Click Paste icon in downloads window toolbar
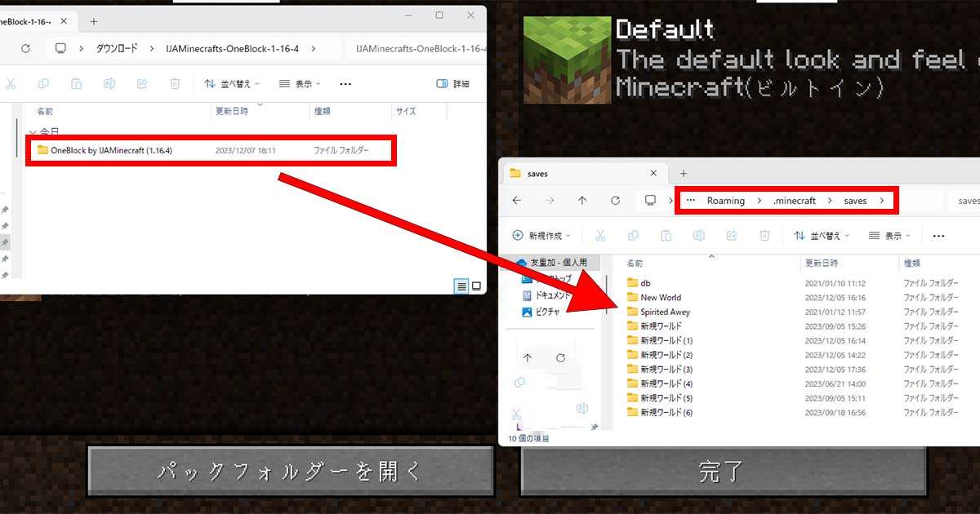Image resolution: width=980 pixels, height=514 pixels. (76, 83)
